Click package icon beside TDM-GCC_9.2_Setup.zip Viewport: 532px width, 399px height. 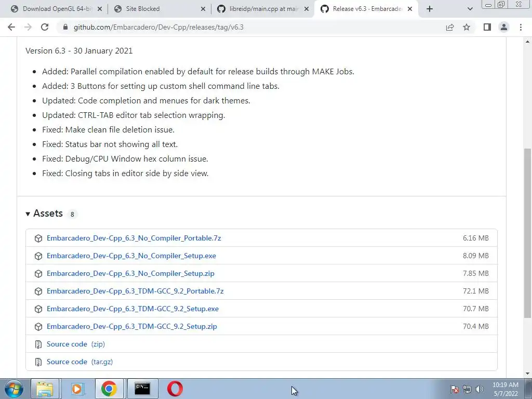[x=38, y=326]
